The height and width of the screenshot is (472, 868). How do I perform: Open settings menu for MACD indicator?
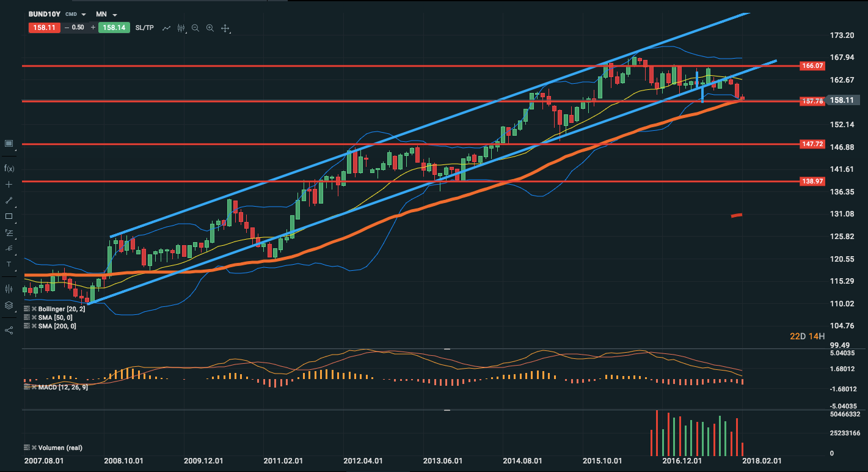coord(27,387)
